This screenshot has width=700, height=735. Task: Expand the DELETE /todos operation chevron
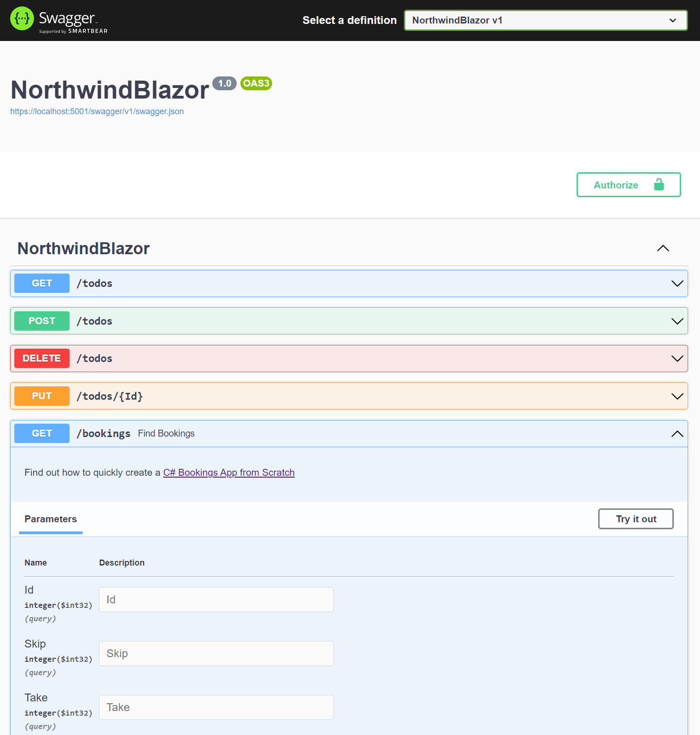(x=677, y=359)
